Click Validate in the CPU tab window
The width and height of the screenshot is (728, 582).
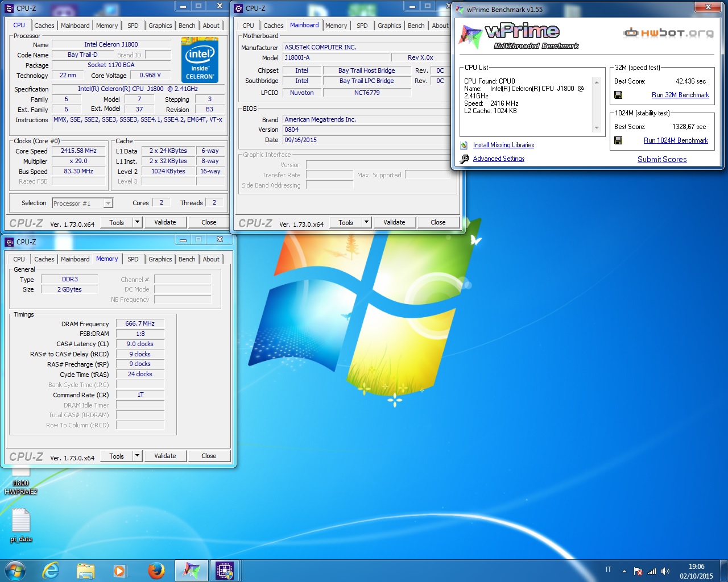165,222
